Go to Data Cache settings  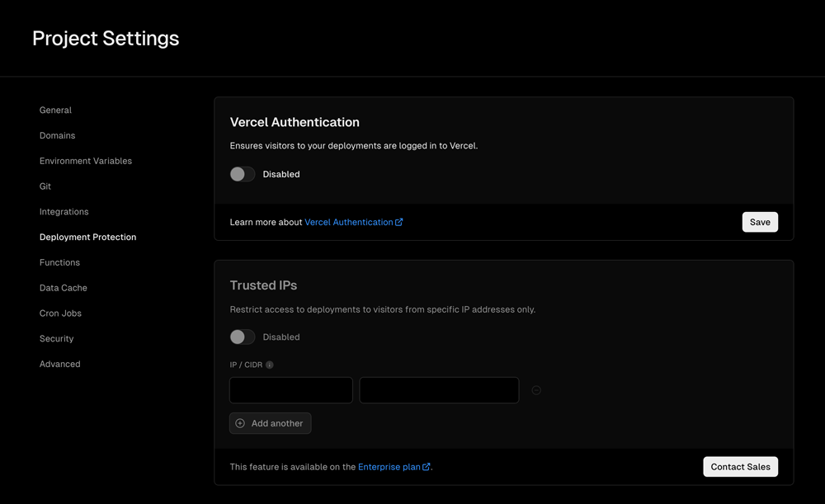(x=64, y=288)
